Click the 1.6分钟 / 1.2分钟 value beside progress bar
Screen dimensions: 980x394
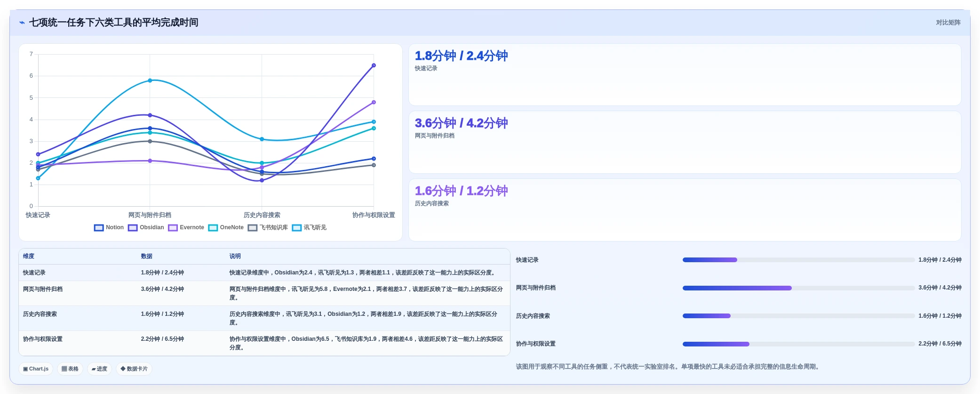coord(940,316)
